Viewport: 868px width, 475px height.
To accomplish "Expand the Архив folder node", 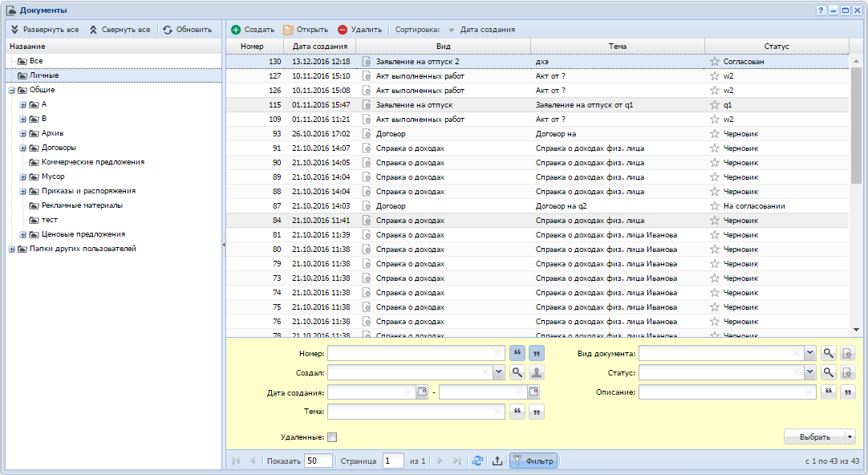I will [x=22, y=133].
